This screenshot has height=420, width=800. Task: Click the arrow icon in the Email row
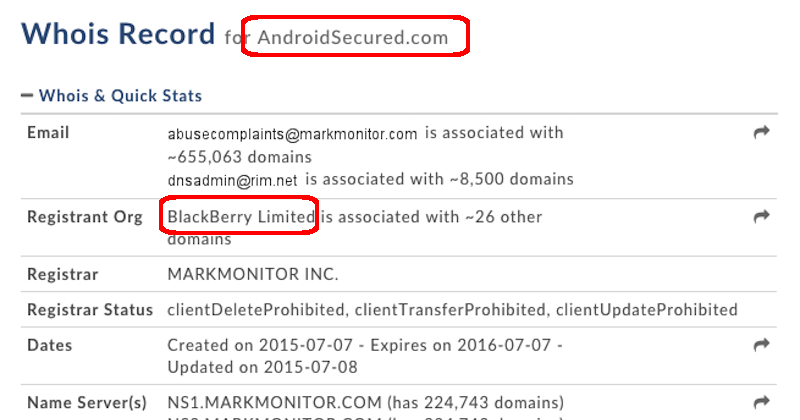click(x=761, y=133)
